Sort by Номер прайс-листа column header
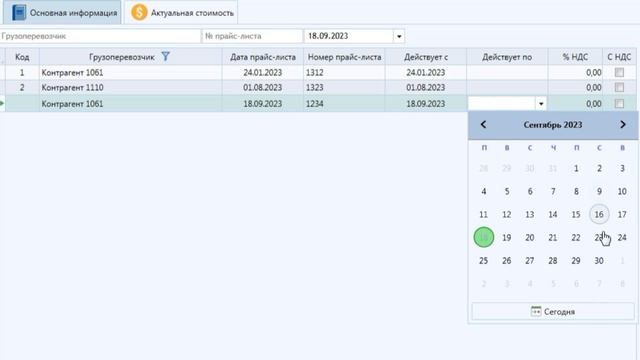The width and height of the screenshot is (640, 360). click(x=344, y=57)
